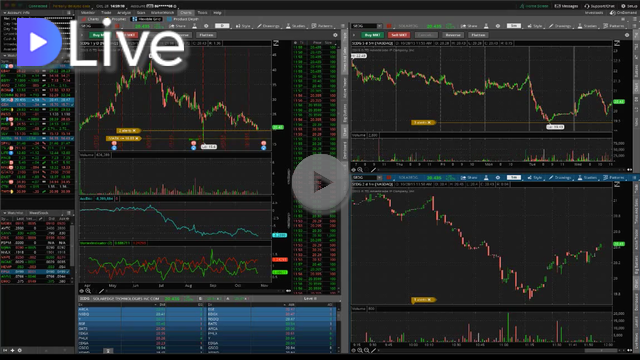Open the top-right chart's Studies menu
The width and height of the screenshot is (640, 360).
pyautogui.click(x=587, y=26)
